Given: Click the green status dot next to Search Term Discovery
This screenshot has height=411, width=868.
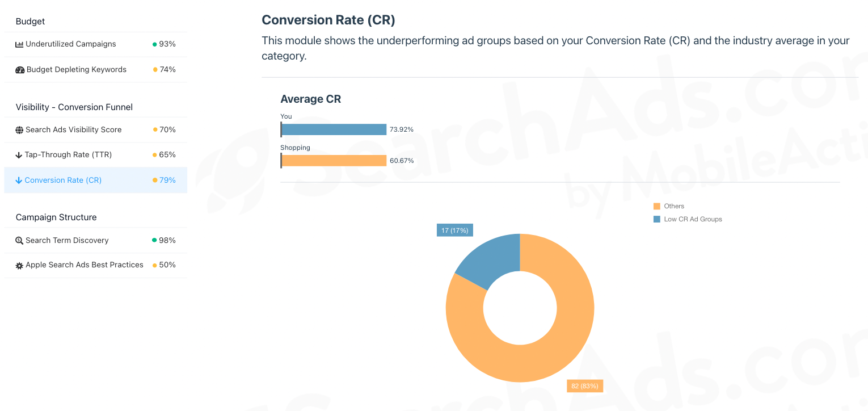Looking at the screenshot, I should [153, 240].
